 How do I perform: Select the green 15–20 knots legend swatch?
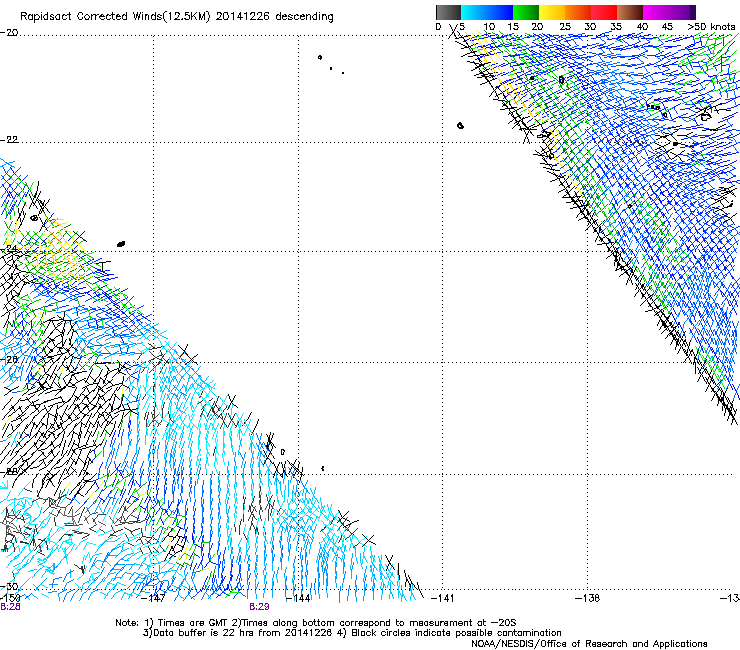click(x=526, y=12)
